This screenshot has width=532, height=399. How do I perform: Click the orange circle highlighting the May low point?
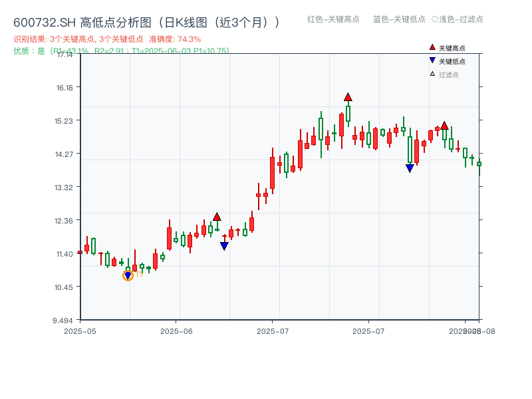[x=128, y=275]
